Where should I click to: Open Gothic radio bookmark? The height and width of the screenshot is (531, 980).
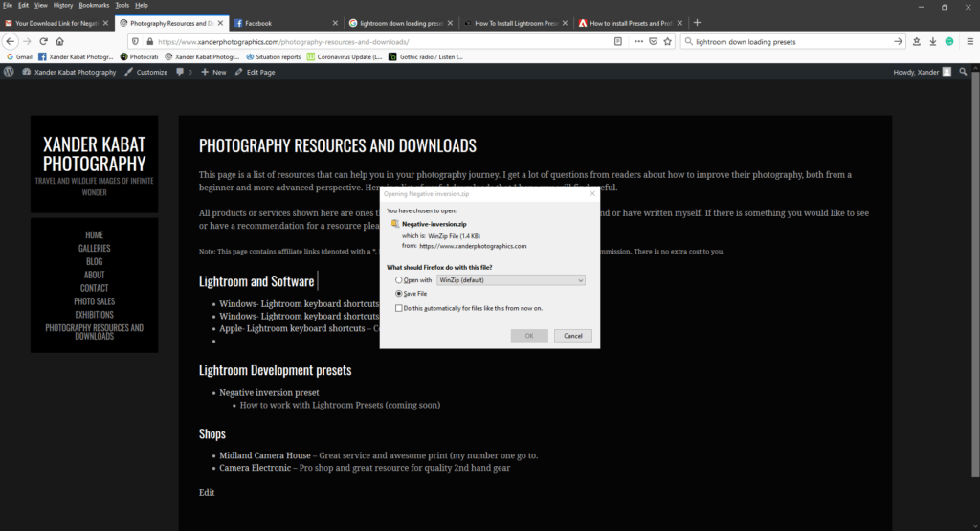pyautogui.click(x=426, y=56)
